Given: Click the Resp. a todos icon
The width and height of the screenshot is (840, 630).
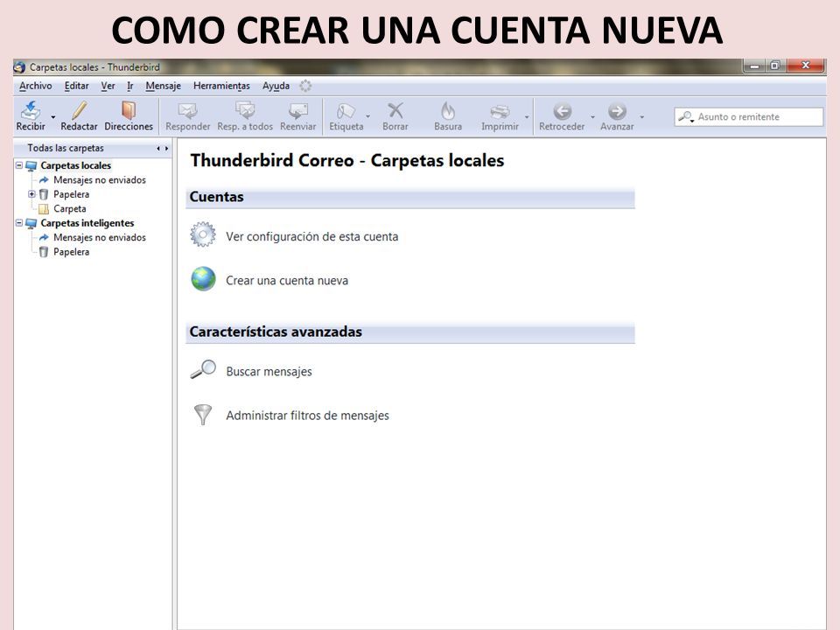Looking at the screenshot, I should pyautogui.click(x=245, y=110).
